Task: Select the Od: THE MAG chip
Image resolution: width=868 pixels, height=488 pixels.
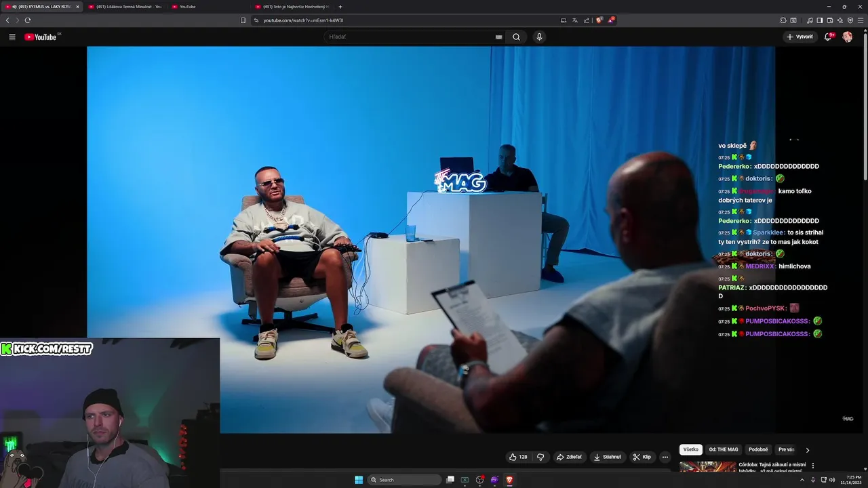Action: point(724,449)
